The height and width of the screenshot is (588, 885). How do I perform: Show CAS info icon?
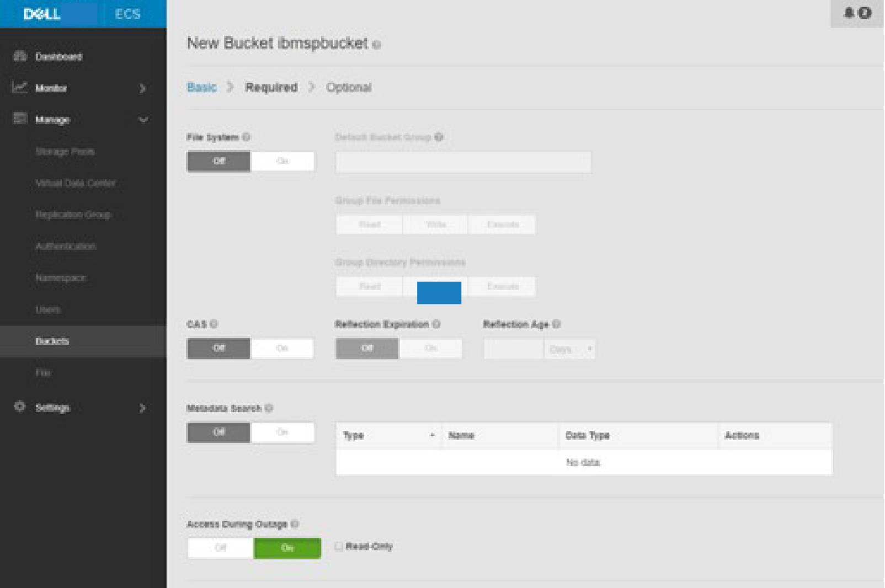point(214,324)
